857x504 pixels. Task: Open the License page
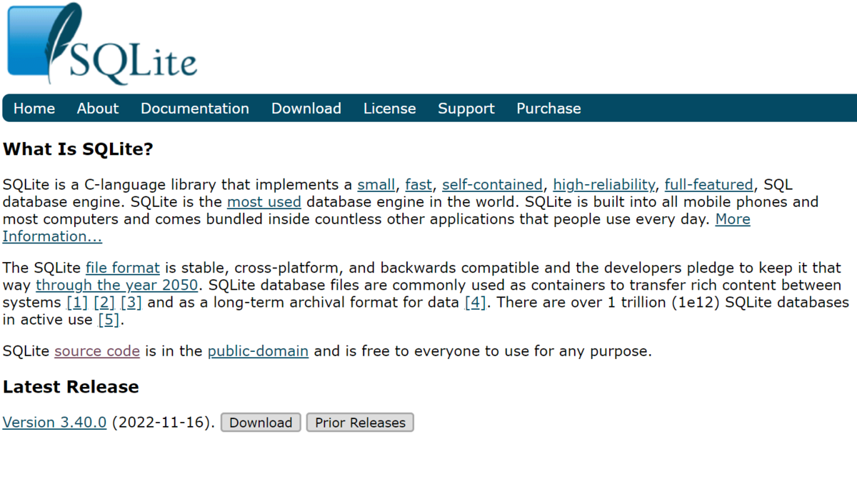point(389,109)
